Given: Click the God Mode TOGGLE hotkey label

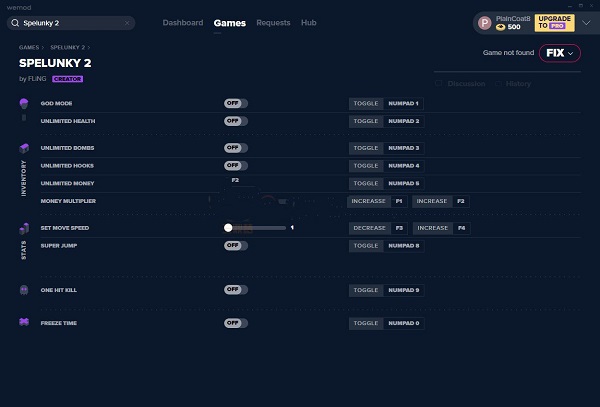Looking at the screenshot, I should point(366,104).
